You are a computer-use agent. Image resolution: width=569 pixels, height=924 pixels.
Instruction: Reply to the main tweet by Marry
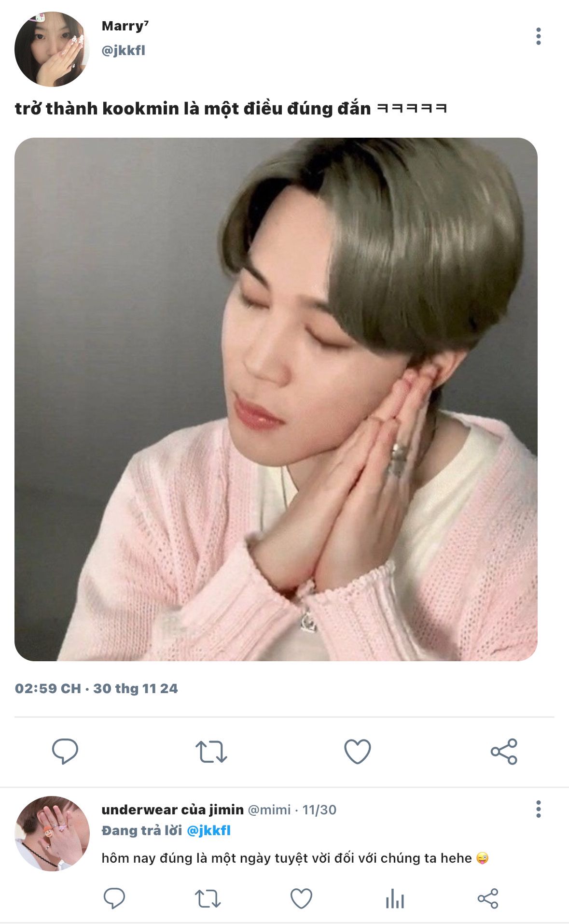[x=65, y=751]
